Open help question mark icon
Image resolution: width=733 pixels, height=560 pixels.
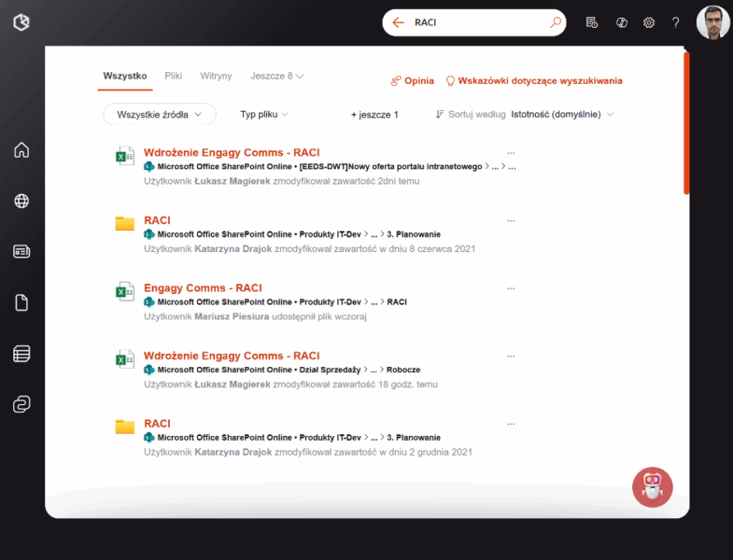[x=675, y=22]
